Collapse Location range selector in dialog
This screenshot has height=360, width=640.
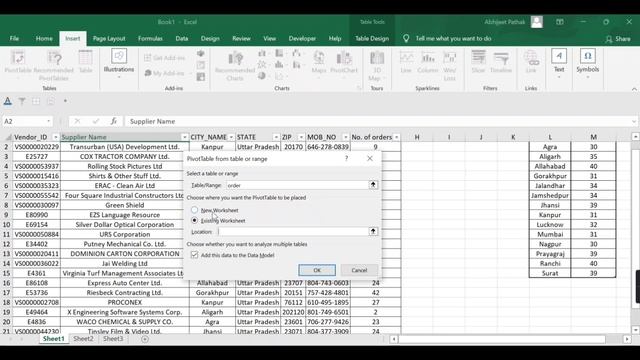[x=373, y=231]
